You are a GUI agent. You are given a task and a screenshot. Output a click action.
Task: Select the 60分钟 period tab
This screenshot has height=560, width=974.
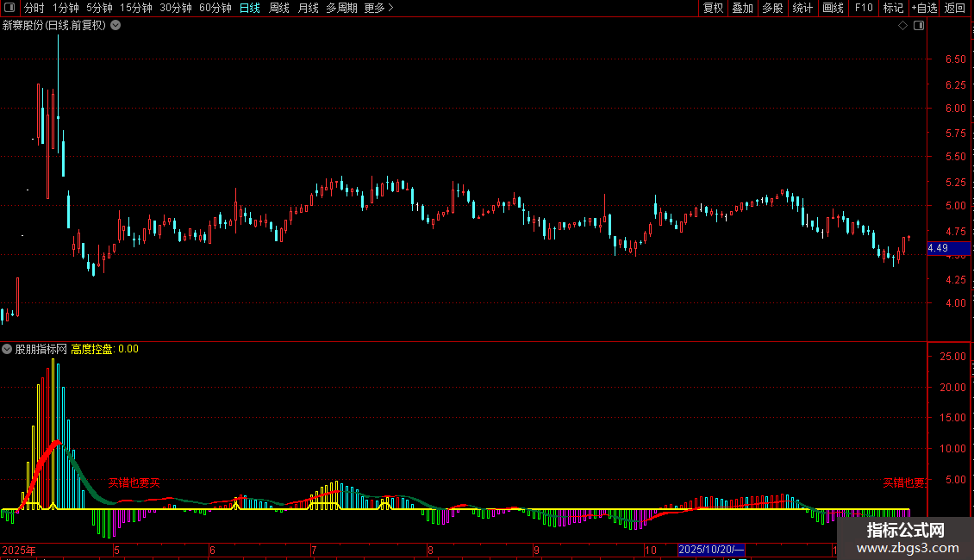215,8
